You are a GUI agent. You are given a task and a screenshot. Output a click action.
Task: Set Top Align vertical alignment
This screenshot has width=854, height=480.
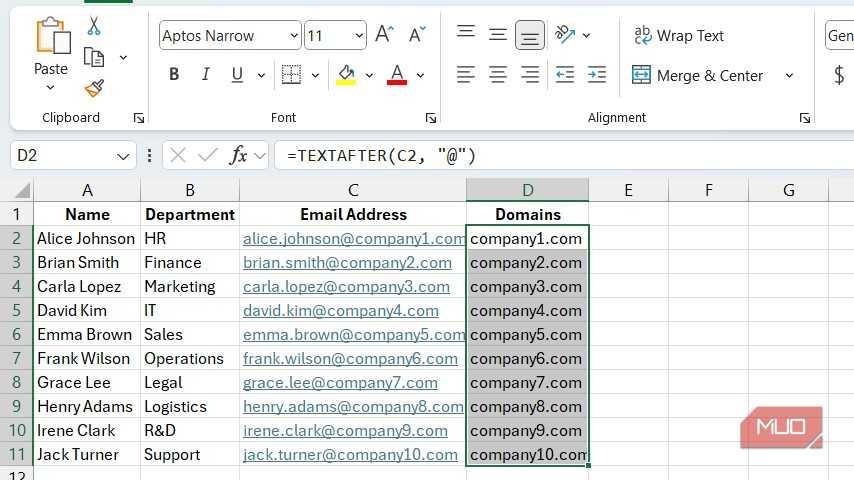[466, 35]
